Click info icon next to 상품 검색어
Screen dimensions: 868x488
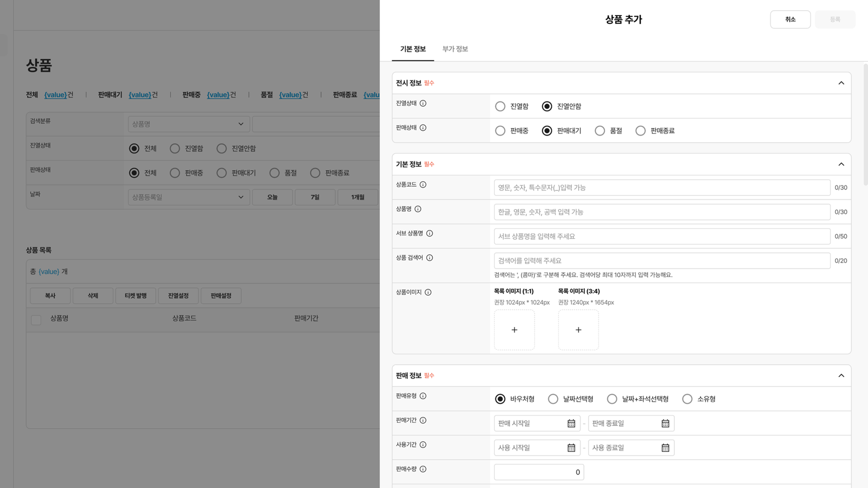pos(430,258)
